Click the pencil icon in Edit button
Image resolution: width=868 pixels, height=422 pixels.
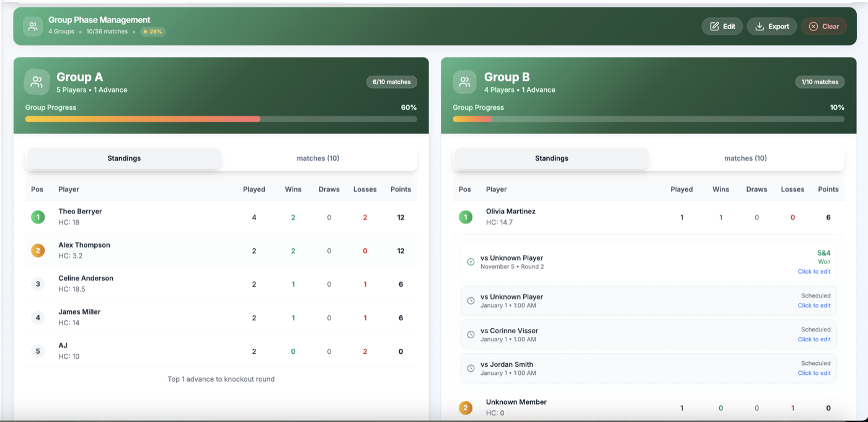(714, 26)
